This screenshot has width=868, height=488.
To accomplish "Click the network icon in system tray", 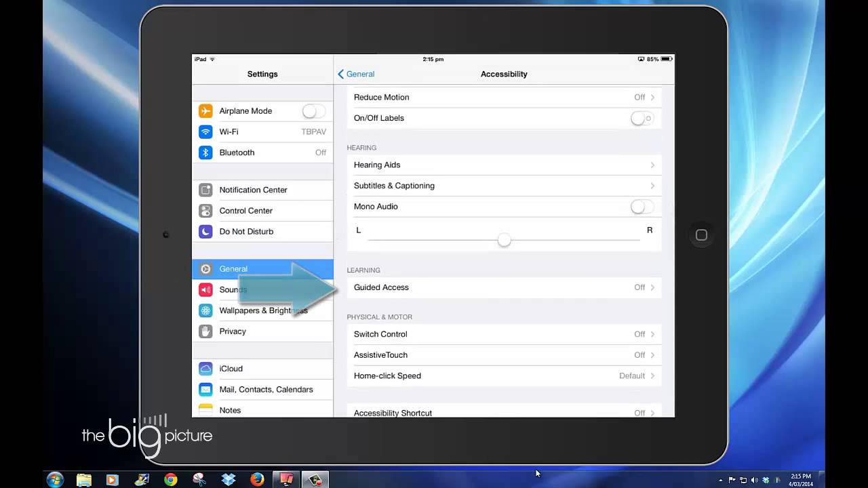I will [x=744, y=480].
